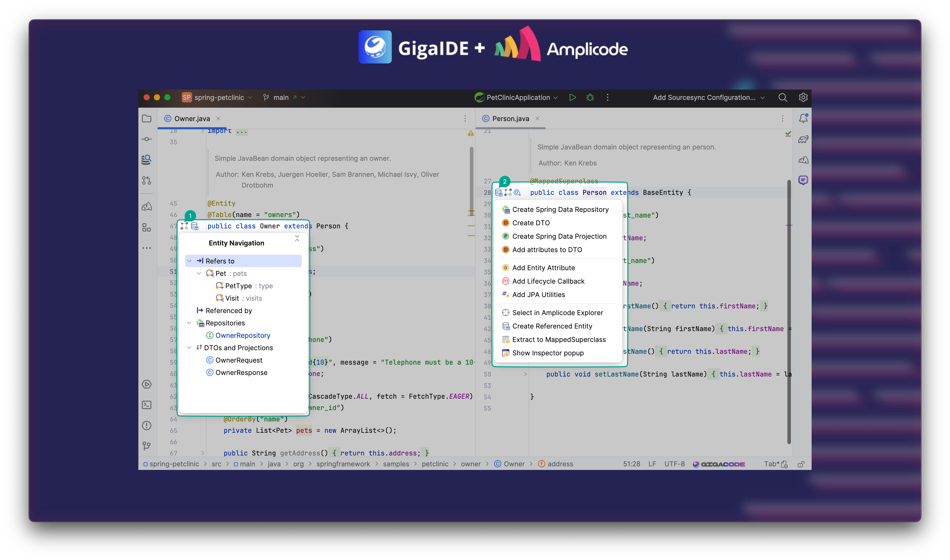Open the Notifications bell icon
Image resolution: width=950 pixels, height=560 pixels.
click(x=803, y=118)
